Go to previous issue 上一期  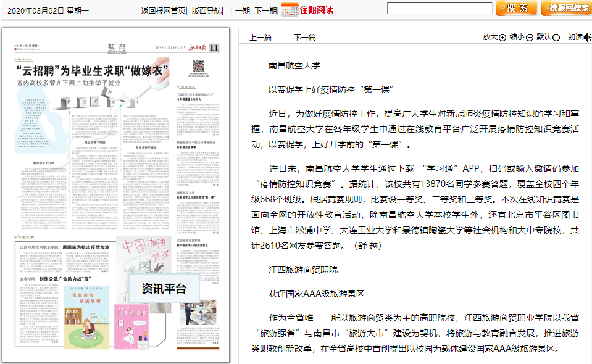coord(239,10)
